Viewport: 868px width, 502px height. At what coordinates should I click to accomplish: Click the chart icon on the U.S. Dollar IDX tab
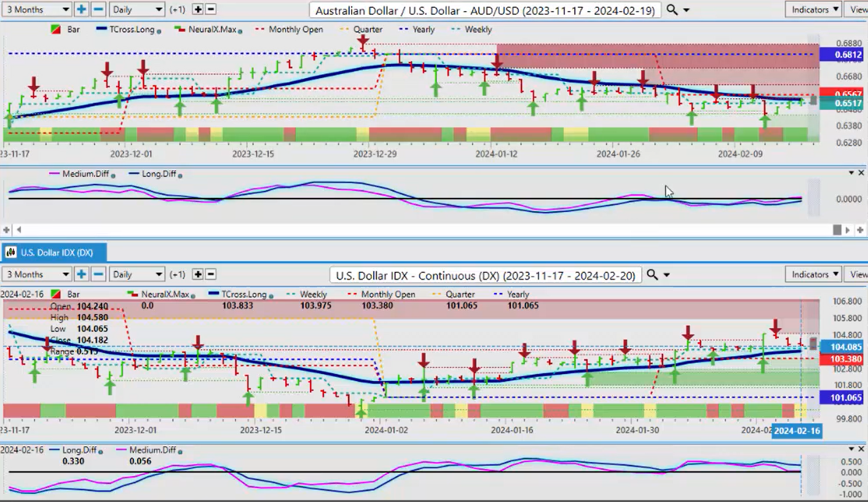tap(11, 252)
